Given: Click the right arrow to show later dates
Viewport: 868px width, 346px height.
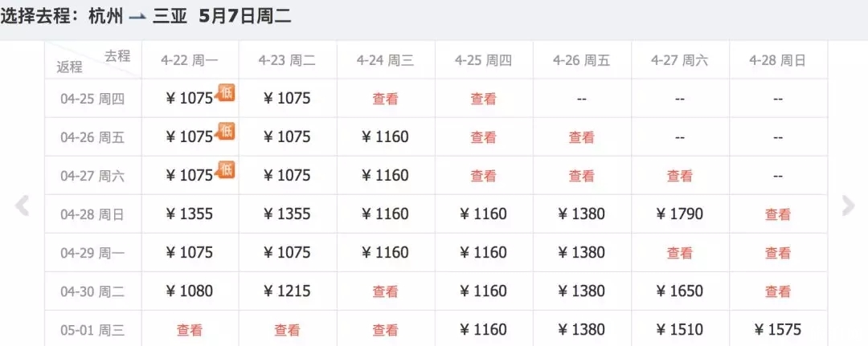Looking at the screenshot, I should pos(848,206).
